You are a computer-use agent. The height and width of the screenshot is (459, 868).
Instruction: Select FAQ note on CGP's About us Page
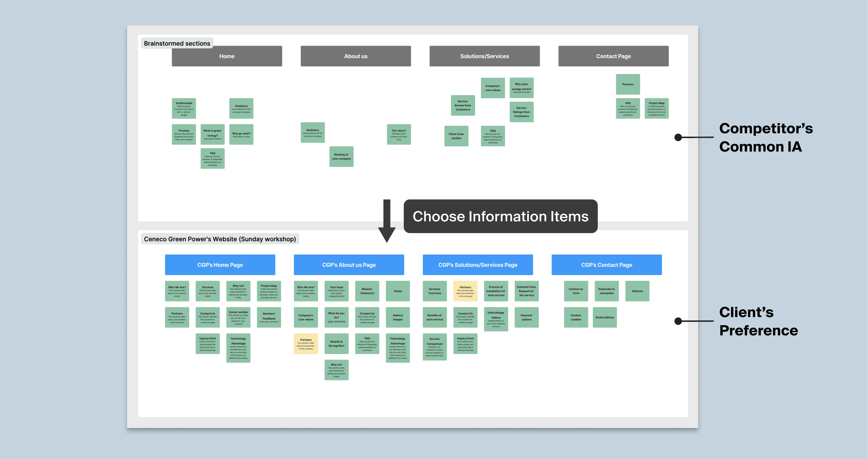pos(367,344)
